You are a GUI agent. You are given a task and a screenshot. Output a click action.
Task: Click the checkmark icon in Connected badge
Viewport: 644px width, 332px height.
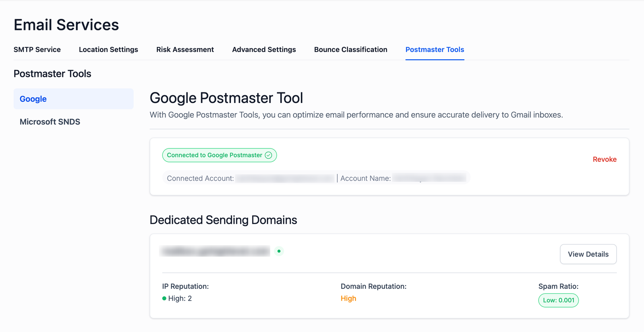pos(269,155)
